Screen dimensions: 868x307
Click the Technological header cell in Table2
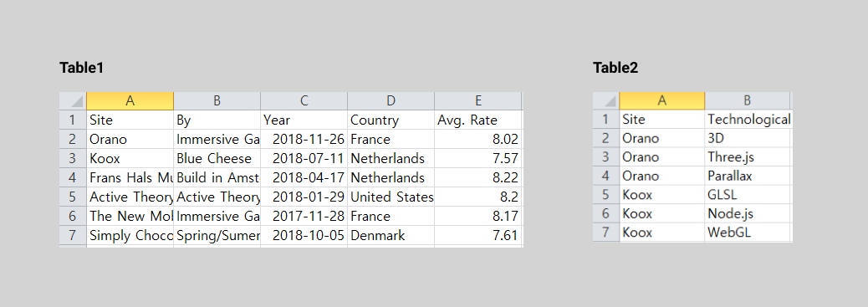coord(748,120)
